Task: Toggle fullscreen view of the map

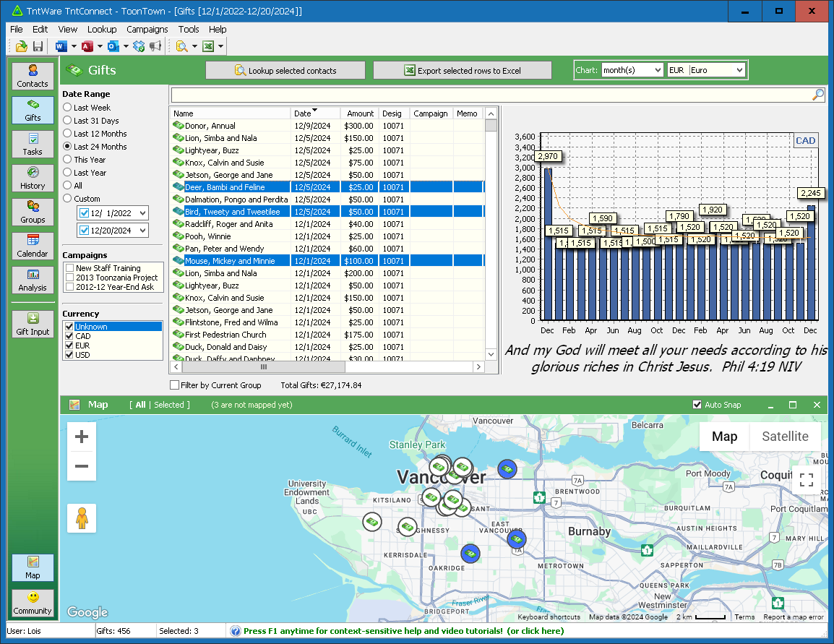Action: (x=807, y=480)
